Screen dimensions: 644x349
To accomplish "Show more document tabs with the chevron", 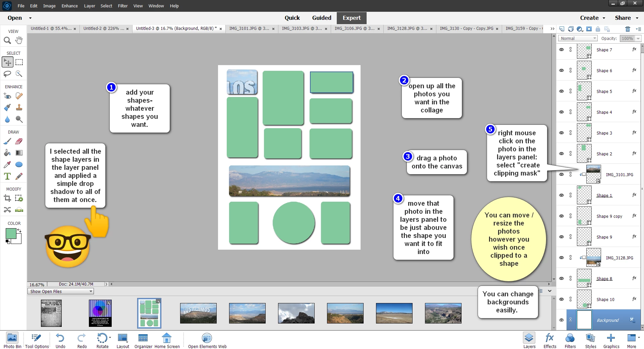I will (552, 29).
